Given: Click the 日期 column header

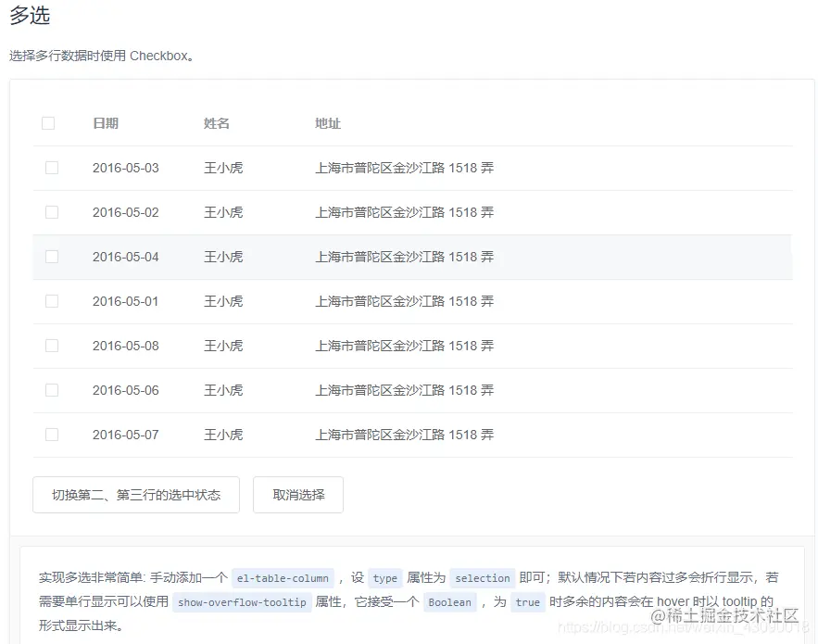Looking at the screenshot, I should pos(106,122).
